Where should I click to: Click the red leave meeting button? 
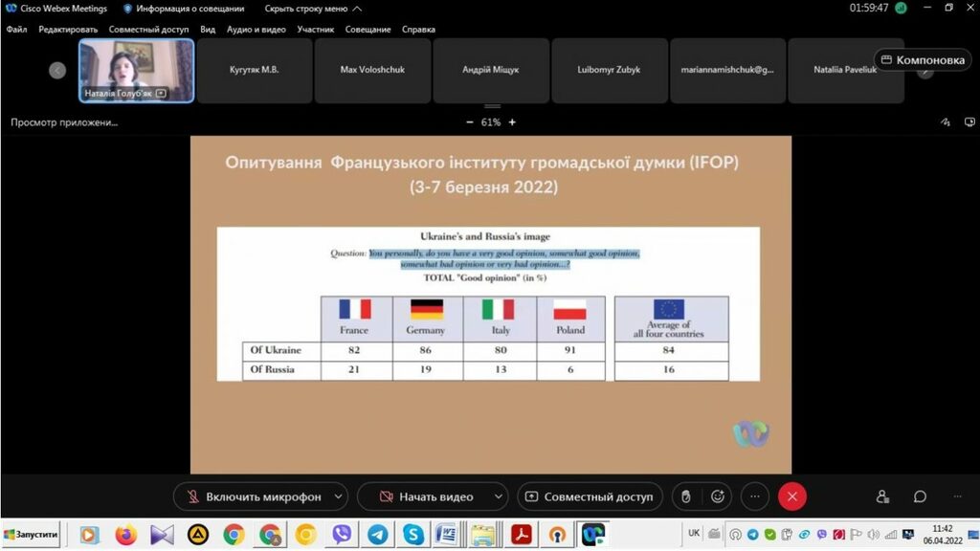pos(791,496)
